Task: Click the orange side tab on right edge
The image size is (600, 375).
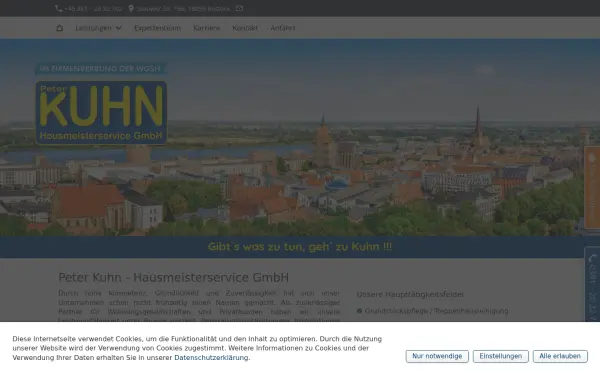Action: click(x=592, y=188)
